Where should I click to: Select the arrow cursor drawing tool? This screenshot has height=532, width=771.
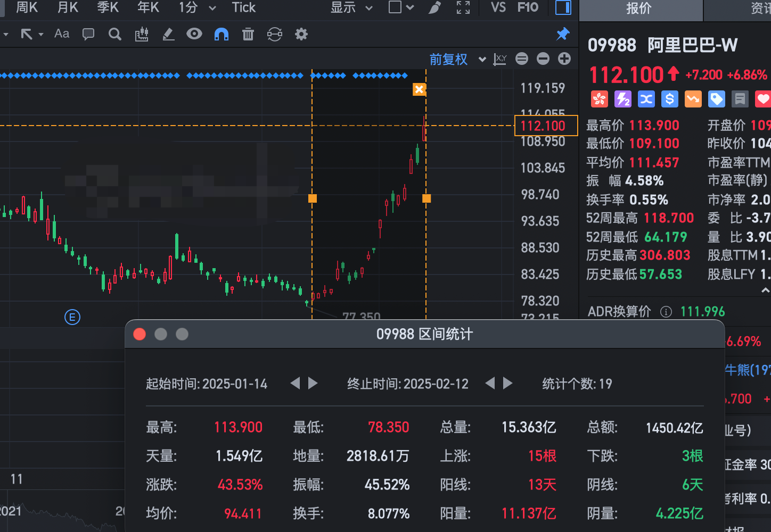[x=27, y=35]
